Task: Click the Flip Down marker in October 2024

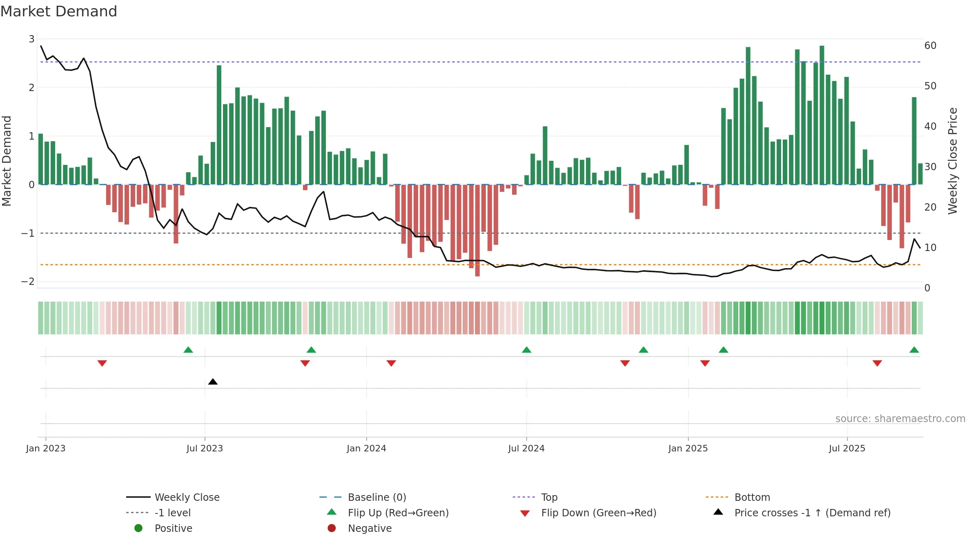Action: 625,363
